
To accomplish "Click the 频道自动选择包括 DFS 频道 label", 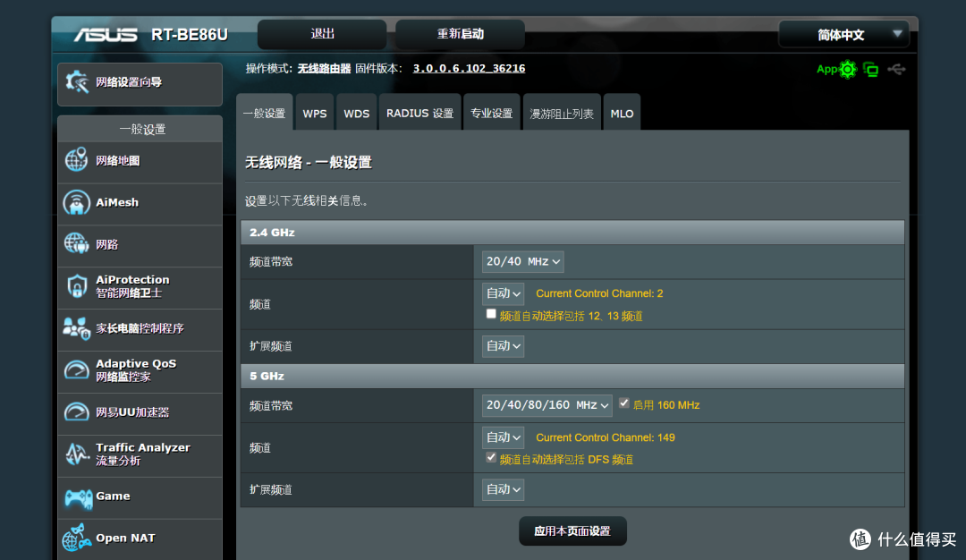I will click(566, 460).
